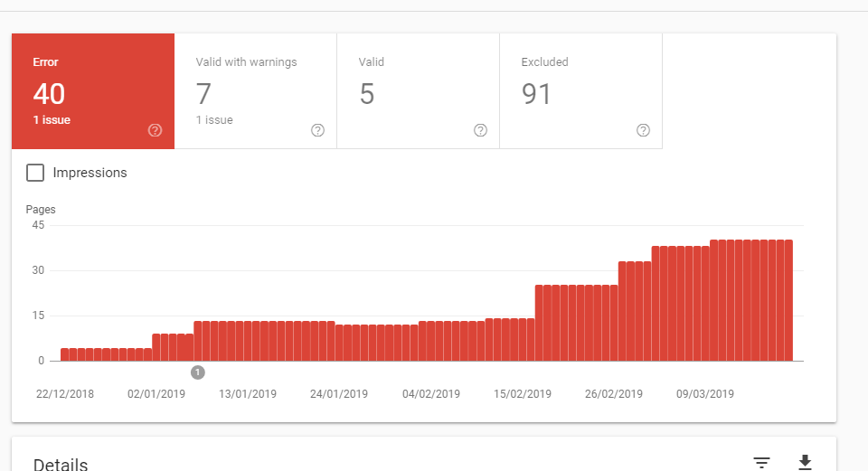Viewport: 868px width, 471px height.
Task: Click the Details section heading
Action: click(61, 465)
